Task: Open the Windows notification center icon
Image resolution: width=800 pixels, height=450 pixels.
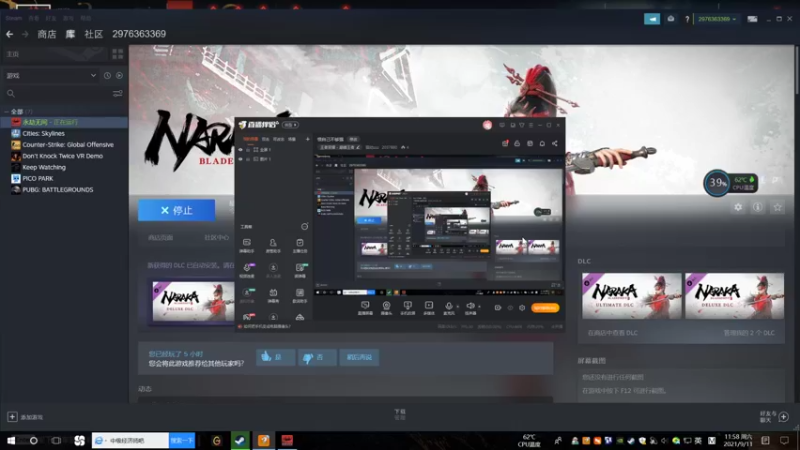Action: point(784,440)
